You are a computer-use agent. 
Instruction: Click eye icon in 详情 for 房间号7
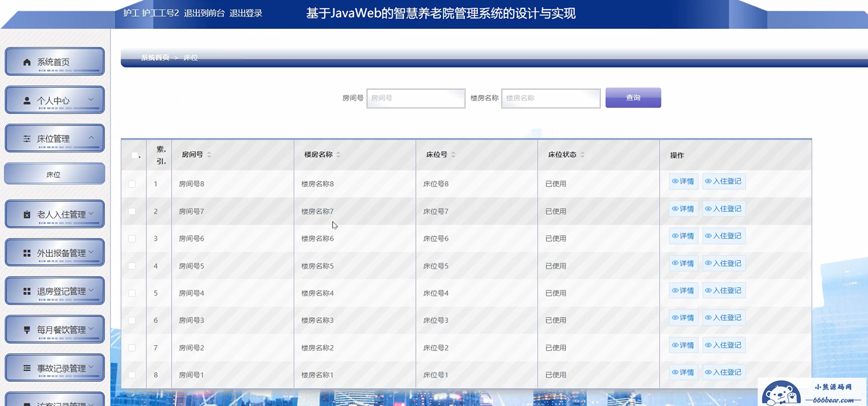click(x=675, y=209)
